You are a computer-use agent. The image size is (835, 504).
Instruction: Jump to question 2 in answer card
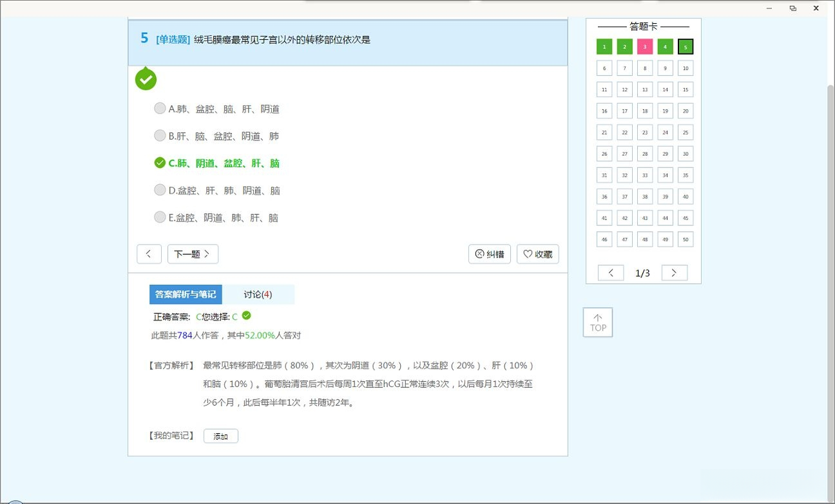pos(624,46)
